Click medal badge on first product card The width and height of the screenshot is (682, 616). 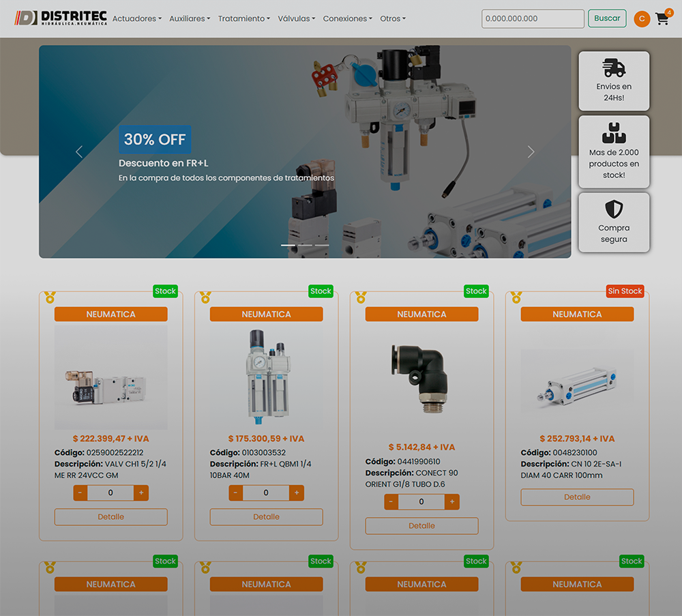[x=50, y=297]
